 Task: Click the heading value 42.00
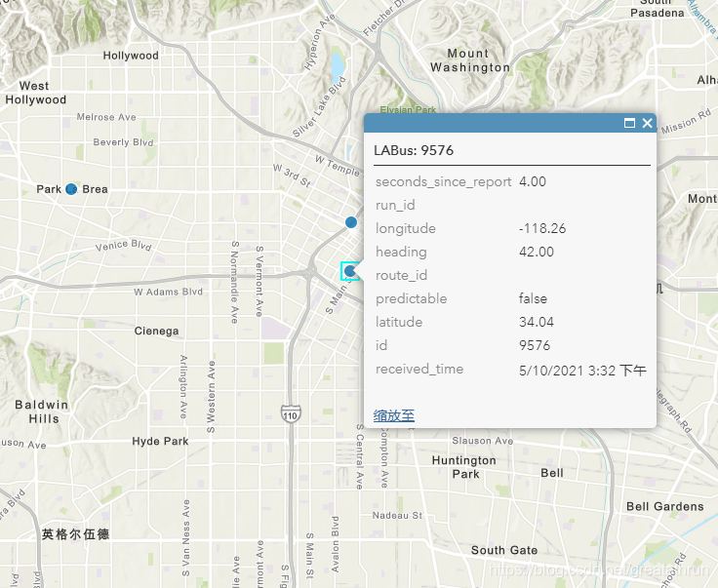[537, 253]
